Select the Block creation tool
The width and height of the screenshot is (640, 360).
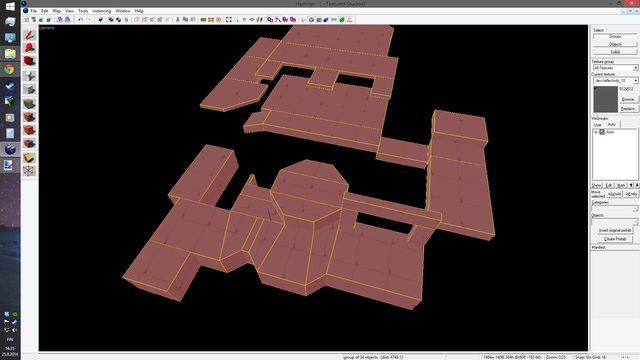[x=29, y=89]
